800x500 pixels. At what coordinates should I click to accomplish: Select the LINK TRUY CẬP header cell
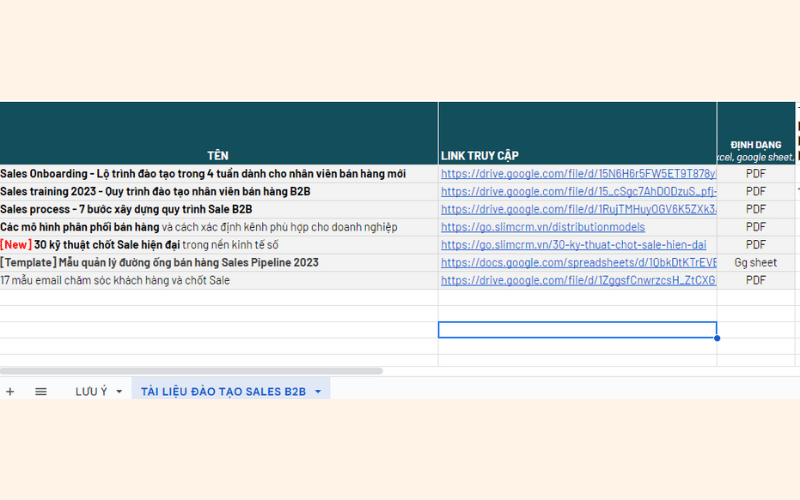point(479,155)
